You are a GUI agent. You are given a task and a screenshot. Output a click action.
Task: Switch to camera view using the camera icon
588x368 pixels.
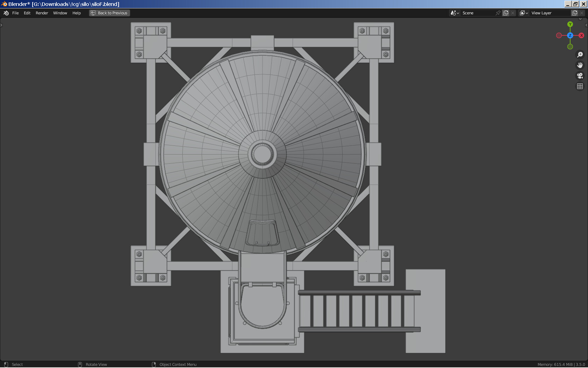tap(580, 76)
